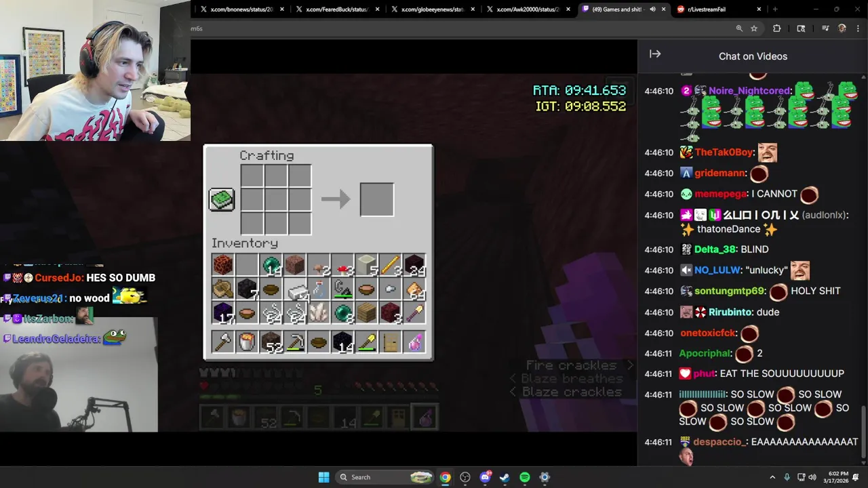Image resolution: width=868 pixels, height=488 pixels.
Task: Open Discord from the taskbar
Action: pyautogui.click(x=485, y=477)
